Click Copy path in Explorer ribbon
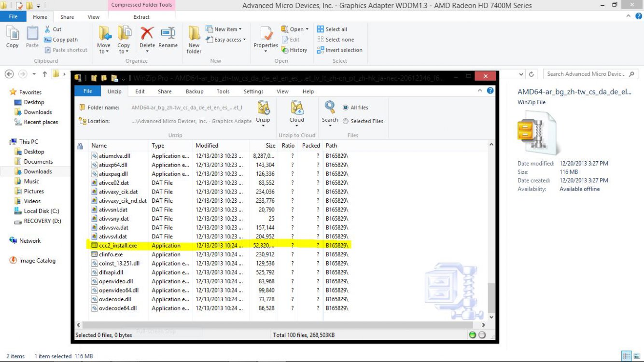Viewport: 644px width, 362px height. [x=61, y=40]
